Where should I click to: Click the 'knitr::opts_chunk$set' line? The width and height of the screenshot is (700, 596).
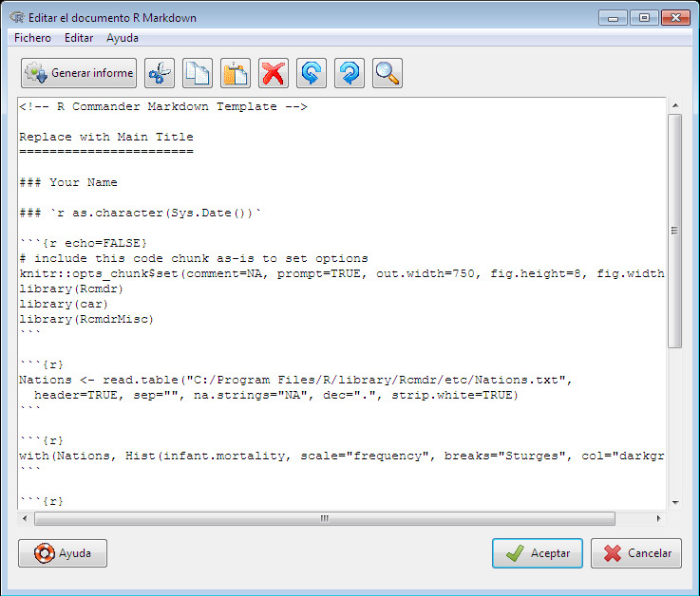click(342, 273)
